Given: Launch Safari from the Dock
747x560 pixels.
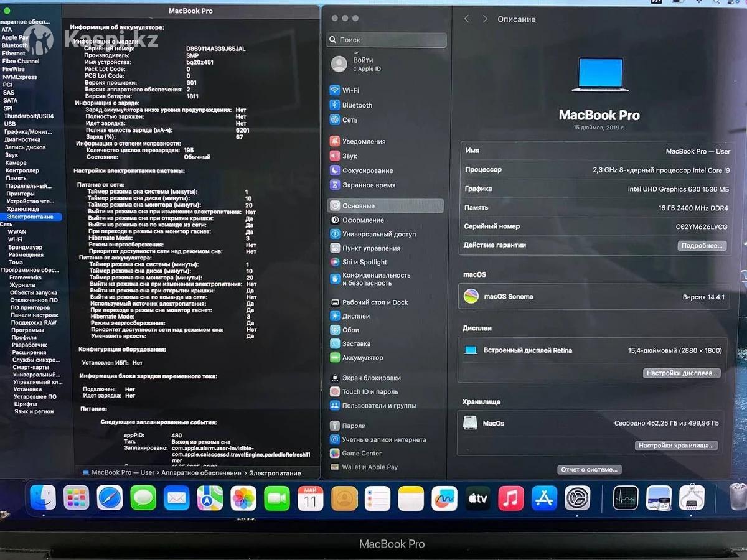Looking at the screenshot, I should tap(110, 498).
